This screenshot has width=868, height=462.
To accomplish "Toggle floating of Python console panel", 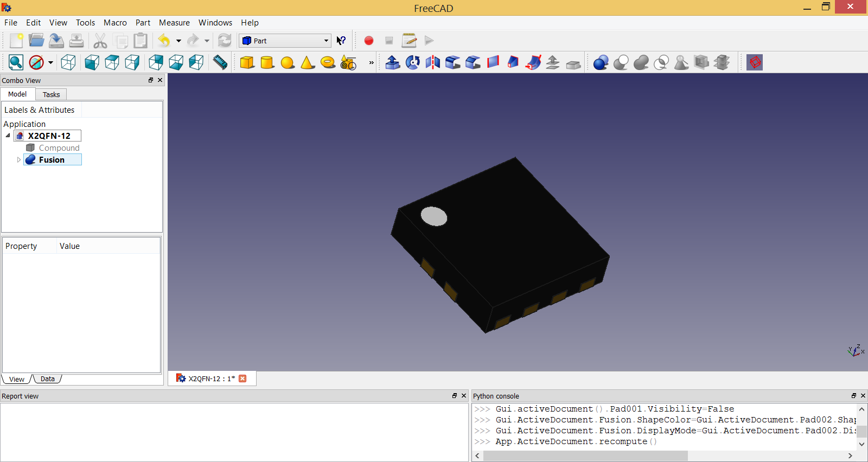I will click(854, 396).
